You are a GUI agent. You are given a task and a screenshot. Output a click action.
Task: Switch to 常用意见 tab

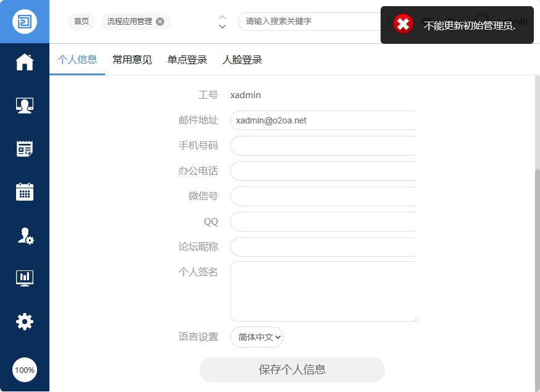132,59
